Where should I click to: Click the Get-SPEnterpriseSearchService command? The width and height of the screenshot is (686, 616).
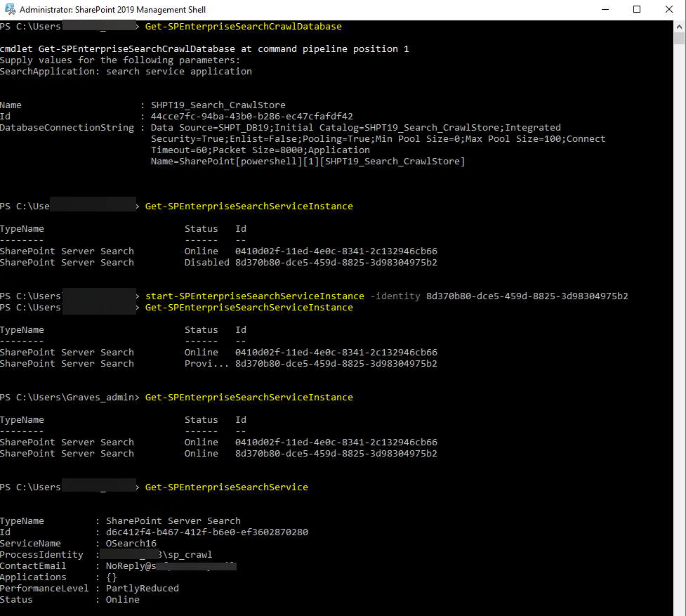coord(227,487)
